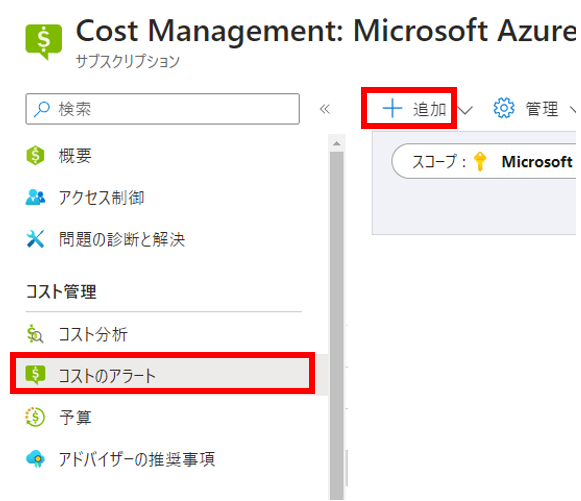Click the sidebar vertical scrollbar thumb
Image resolution: width=581 pixels, height=501 pixels.
pyautogui.click(x=337, y=326)
